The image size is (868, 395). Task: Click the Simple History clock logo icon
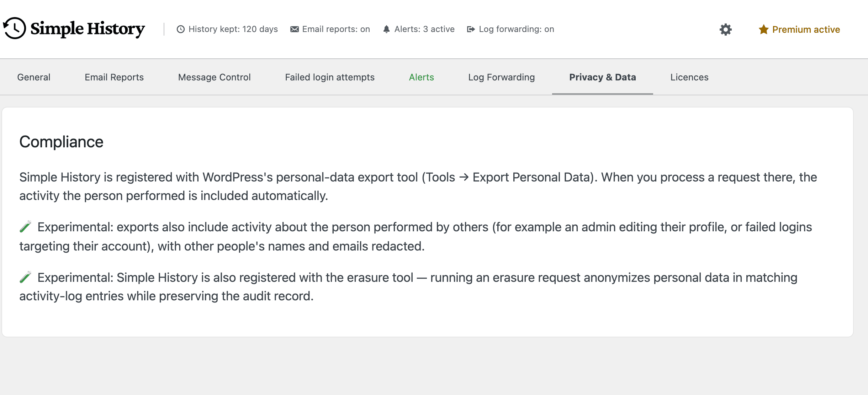click(x=15, y=28)
